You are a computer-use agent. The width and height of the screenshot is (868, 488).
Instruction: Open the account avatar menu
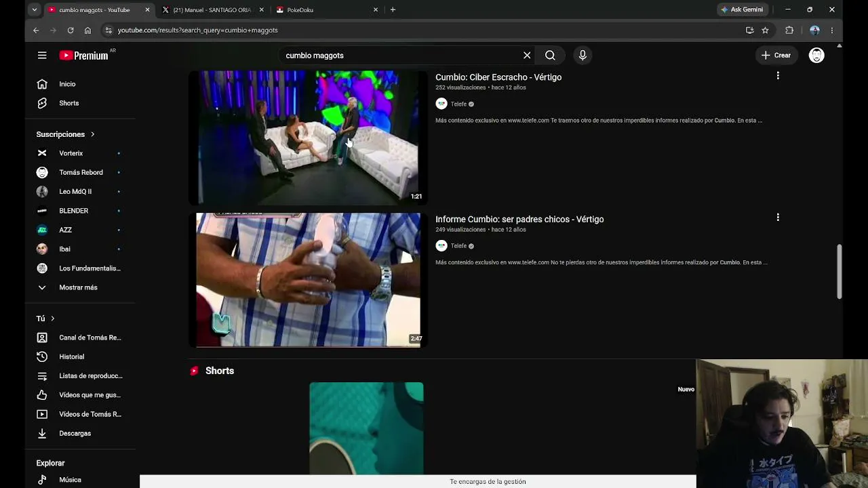(816, 56)
